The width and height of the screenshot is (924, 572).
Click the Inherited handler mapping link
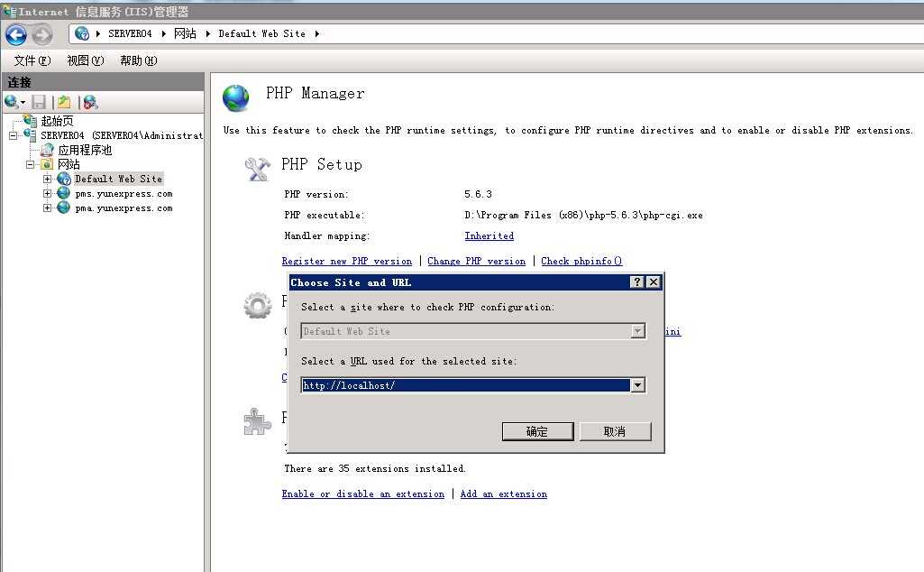(489, 235)
